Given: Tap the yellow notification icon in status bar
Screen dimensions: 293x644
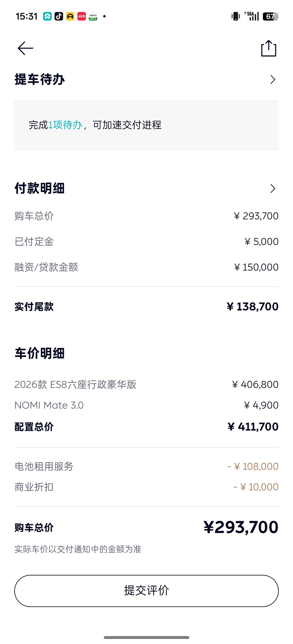Looking at the screenshot, I should [70, 16].
